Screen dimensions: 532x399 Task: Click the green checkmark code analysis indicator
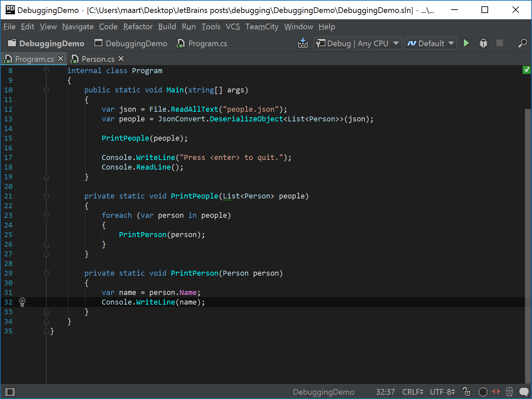coord(526,70)
